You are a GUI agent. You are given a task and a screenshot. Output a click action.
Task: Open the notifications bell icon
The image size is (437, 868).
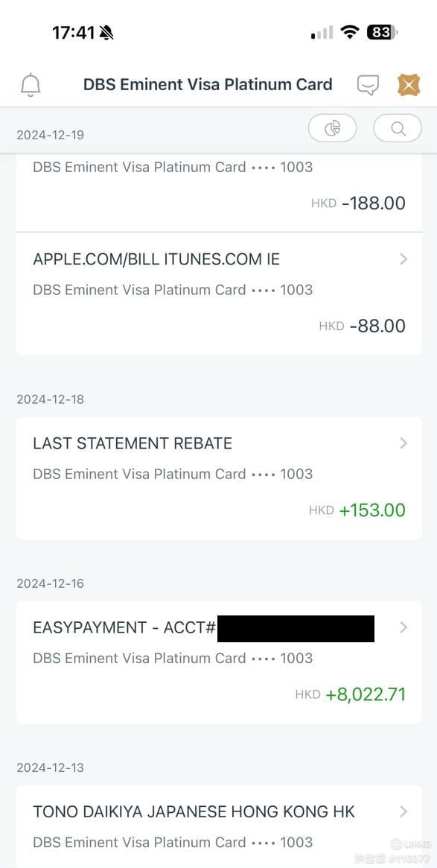(x=31, y=85)
